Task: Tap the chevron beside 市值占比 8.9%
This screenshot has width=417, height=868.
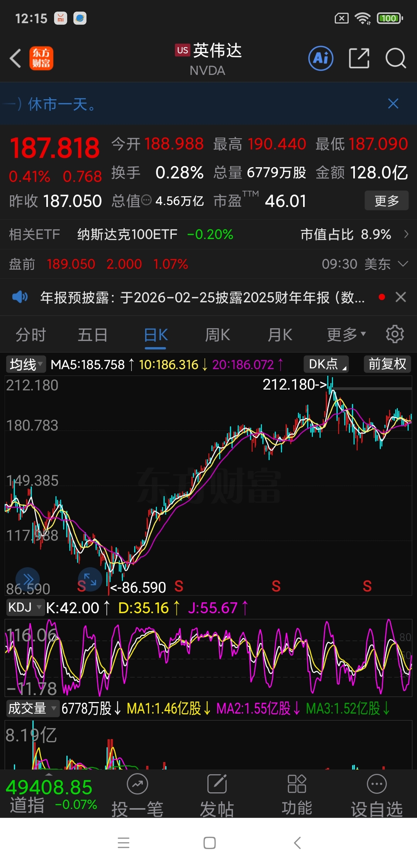Action: point(406,234)
